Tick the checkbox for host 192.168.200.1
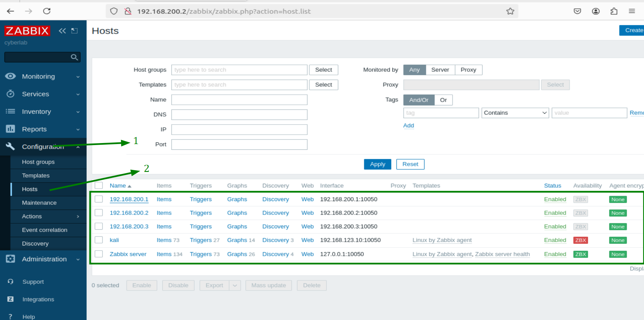The width and height of the screenshot is (644, 320). [x=99, y=199]
